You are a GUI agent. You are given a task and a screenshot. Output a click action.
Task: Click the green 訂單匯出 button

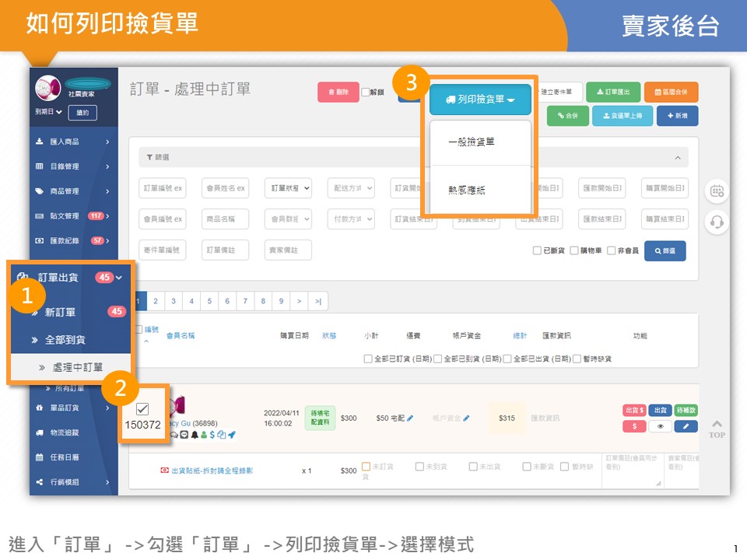pos(608,92)
